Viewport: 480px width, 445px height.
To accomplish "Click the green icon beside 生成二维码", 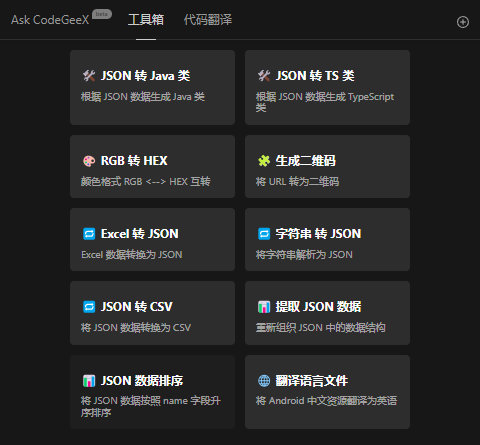I will 264,161.
